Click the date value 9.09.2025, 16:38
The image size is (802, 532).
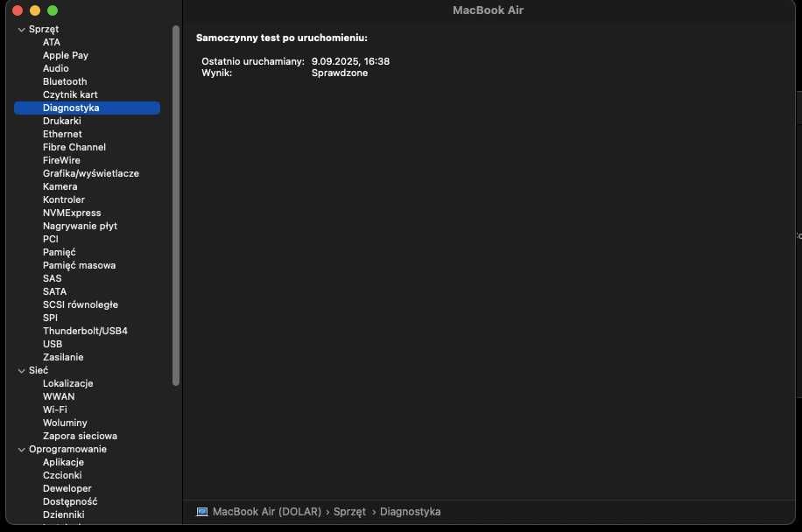350,61
